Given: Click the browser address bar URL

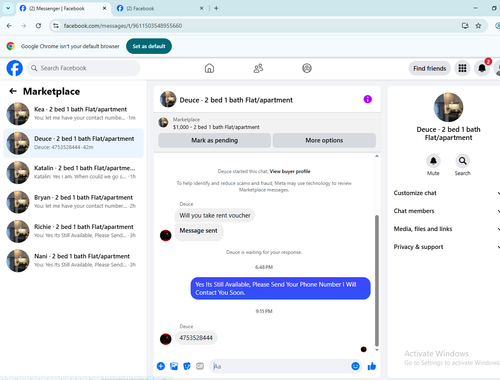Looking at the screenshot, I should tap(123, 26).
